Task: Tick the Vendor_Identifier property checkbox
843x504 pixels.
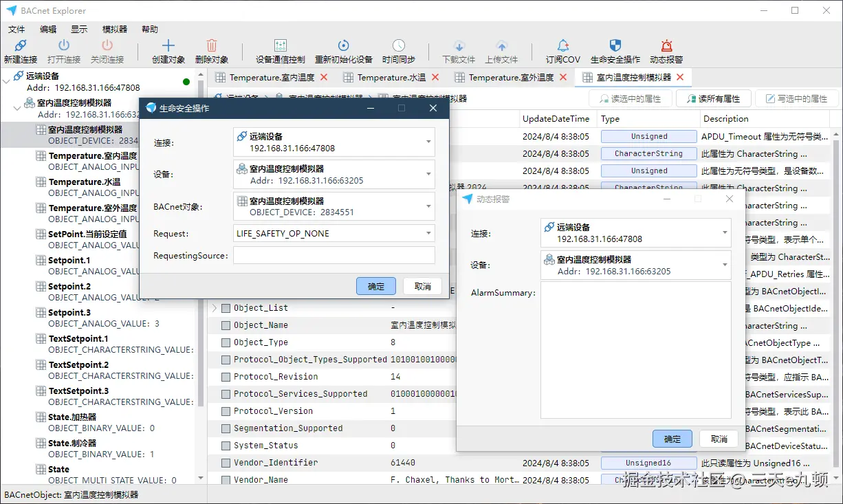Action: pyautogui.click(x=226, y=463)
